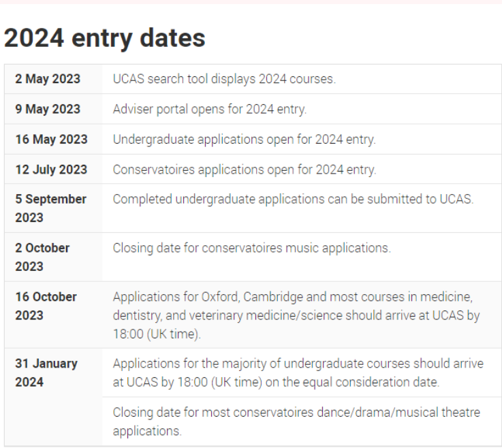Select the '16 October 2023' date cell
502x448 pixels.
pos(53,315)
